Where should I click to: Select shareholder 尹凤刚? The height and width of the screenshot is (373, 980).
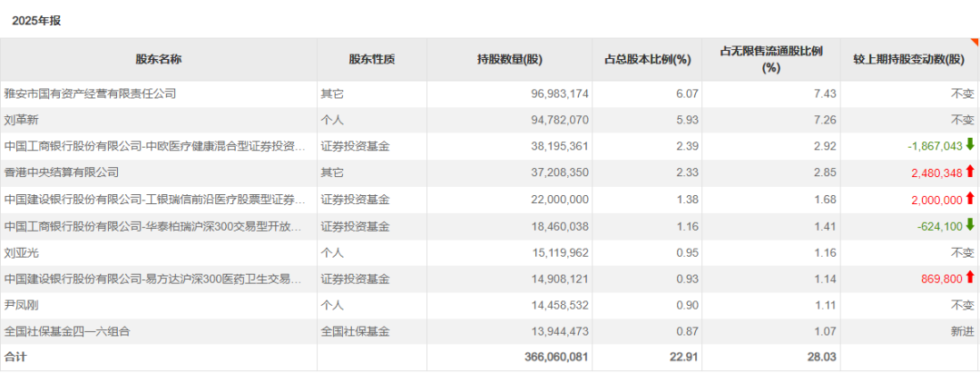point(22,305)
